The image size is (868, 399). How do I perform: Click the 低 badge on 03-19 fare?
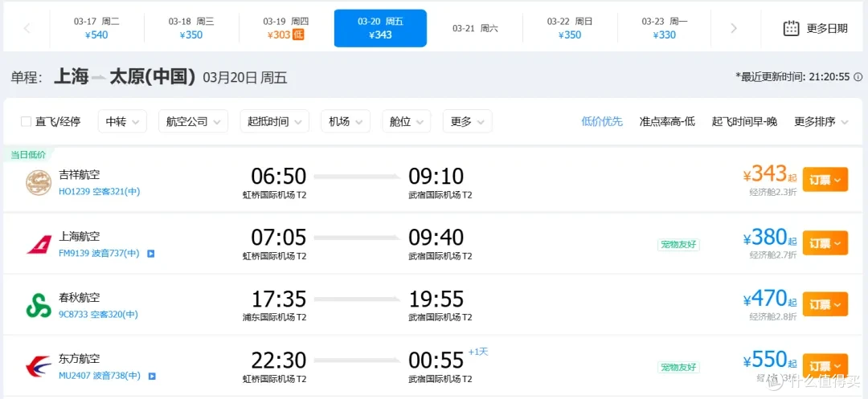click(298, 35)
